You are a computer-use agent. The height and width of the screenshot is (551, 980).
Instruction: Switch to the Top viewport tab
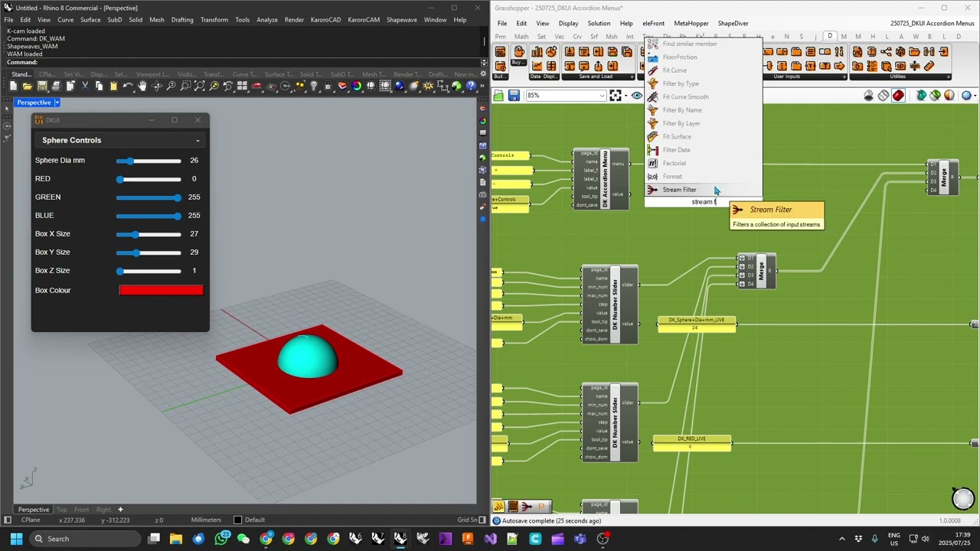pos(61,510)
